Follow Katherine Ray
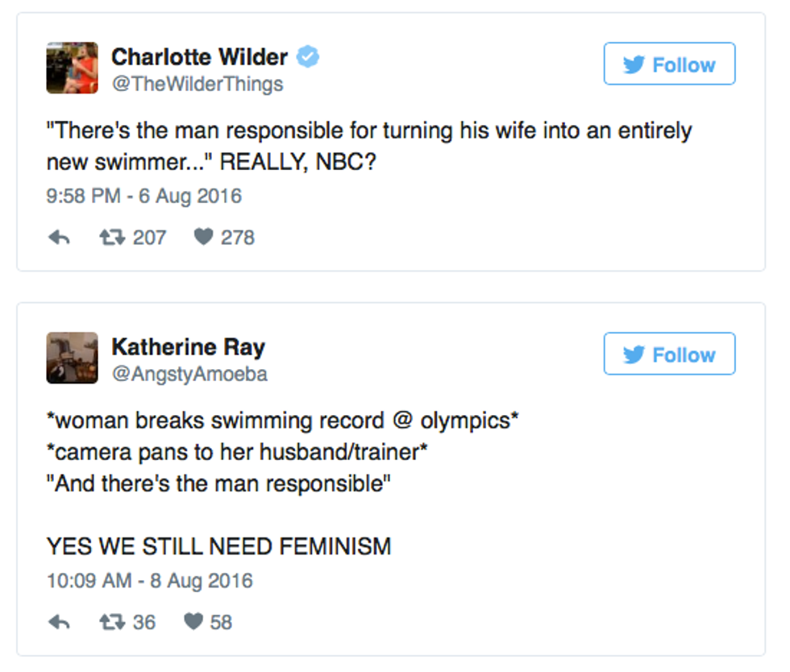Viewport: 790px width, 672px height. tap(669, 355)
